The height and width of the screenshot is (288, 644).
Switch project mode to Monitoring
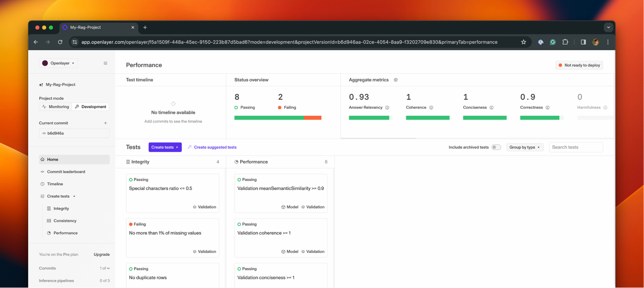(x=55, y=106)
